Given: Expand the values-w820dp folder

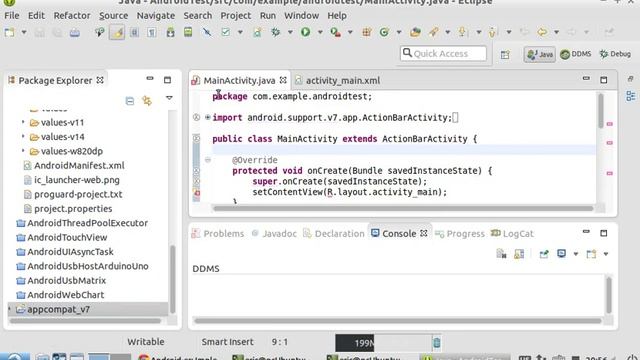Looking at the screenshot, I should click(23, 151).
